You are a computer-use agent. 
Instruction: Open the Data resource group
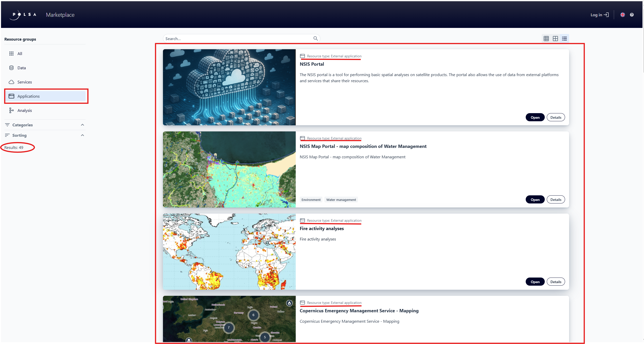[x=11, y=68]
